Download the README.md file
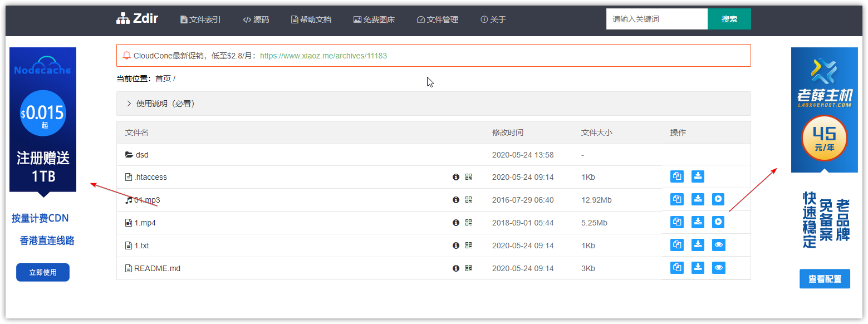Viewport: 868px width, 324px height. (698, 268)
